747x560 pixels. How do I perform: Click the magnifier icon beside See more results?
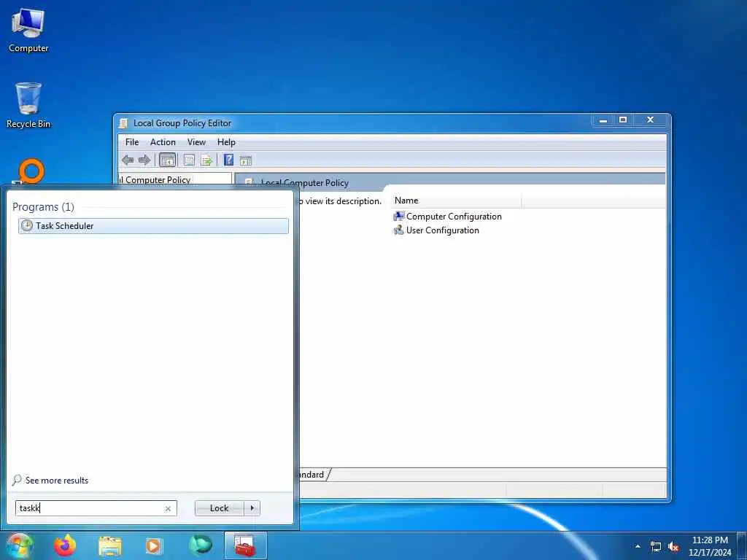point(18,480)
